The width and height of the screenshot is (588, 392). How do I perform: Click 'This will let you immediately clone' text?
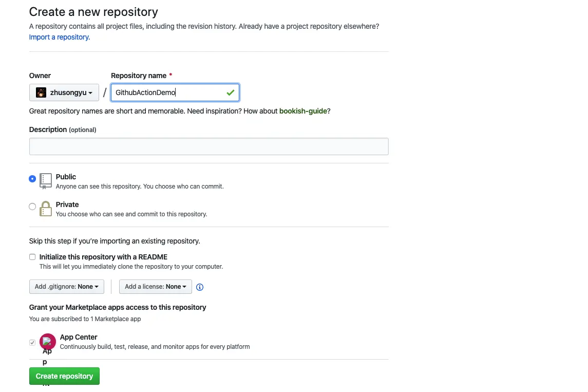(131, 267)
